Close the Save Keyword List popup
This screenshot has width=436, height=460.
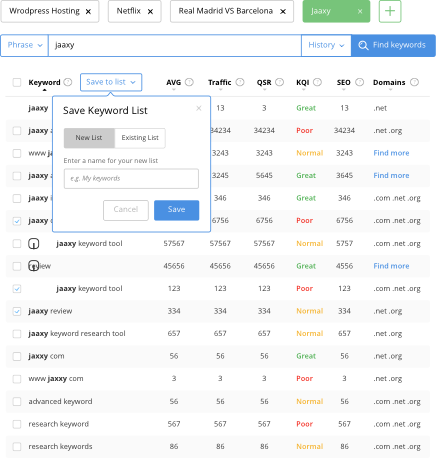[199, 108]
